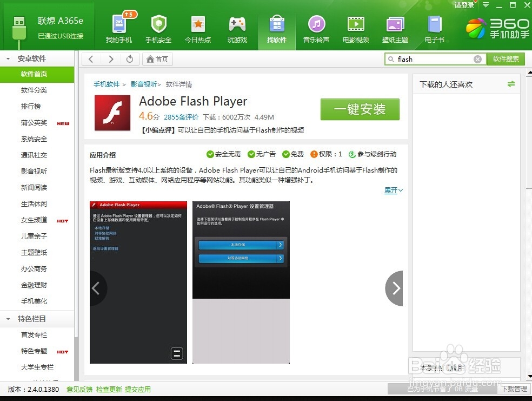
Task: Click the 免费 green check badge
Action: 293,154
